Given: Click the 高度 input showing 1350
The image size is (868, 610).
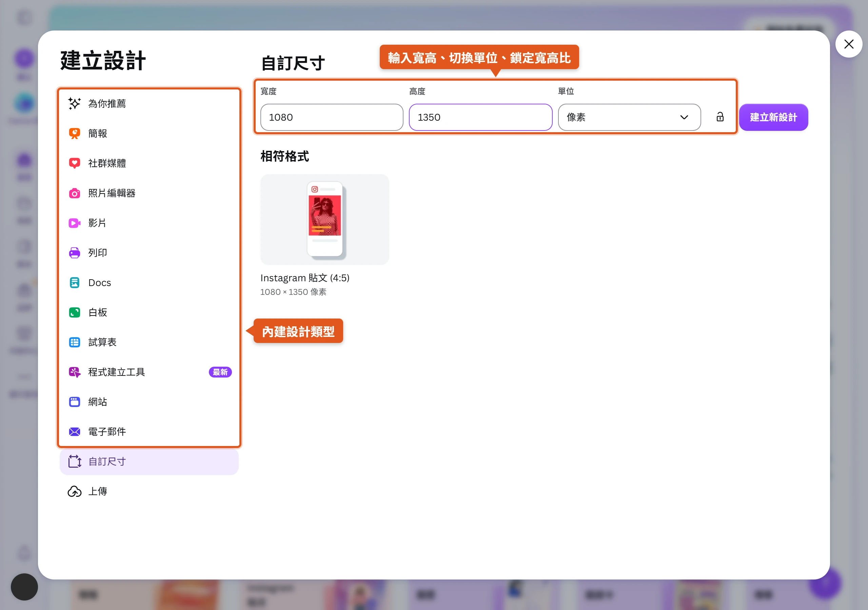Looking at the screenshot, I should coord(480,117).
